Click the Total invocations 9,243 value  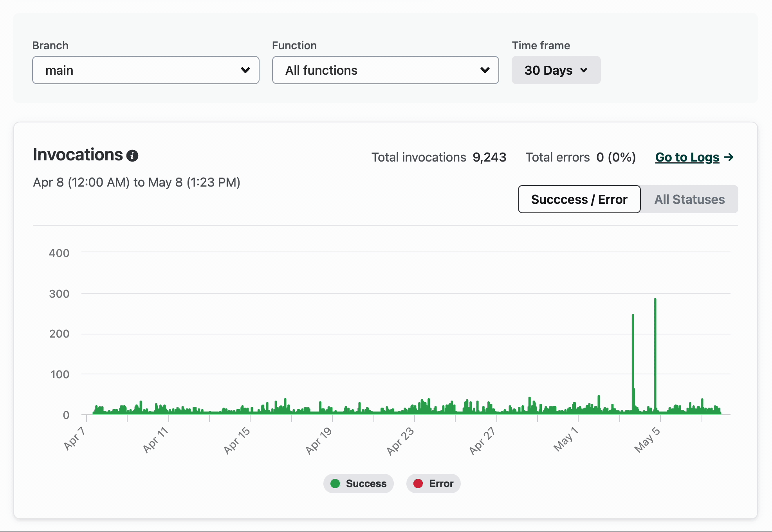[x=489, y=157]
